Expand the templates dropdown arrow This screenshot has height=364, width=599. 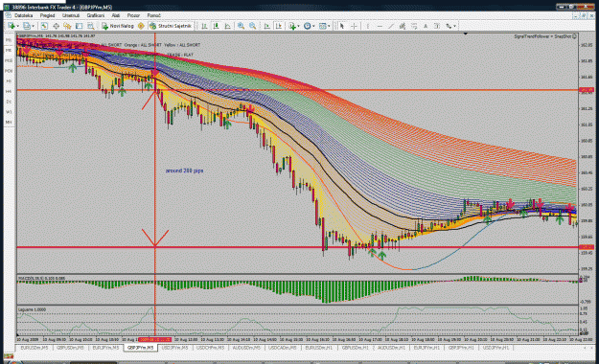point(329,27)
